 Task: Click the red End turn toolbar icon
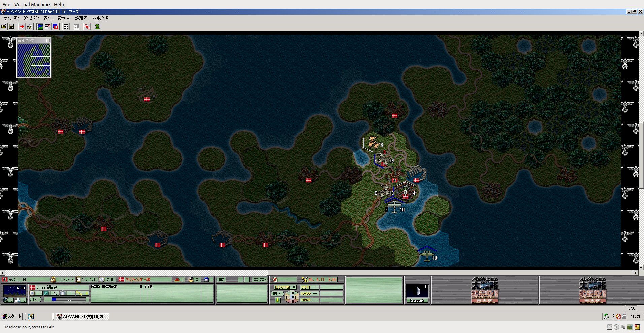[87, 27]
